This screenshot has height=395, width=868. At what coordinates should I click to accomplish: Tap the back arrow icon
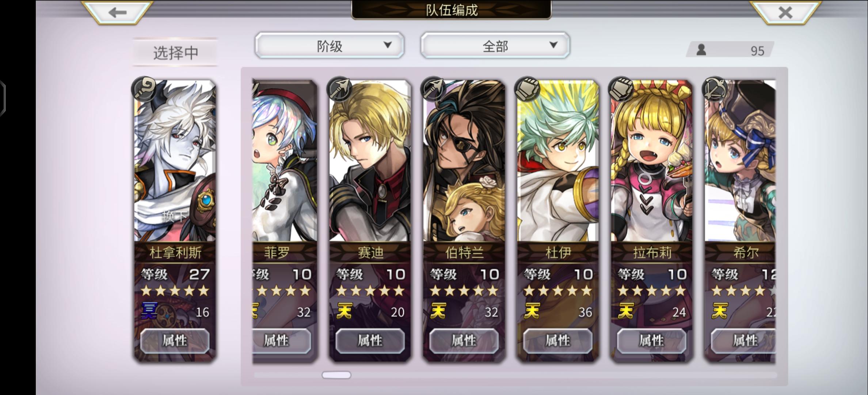click(117, 12)
